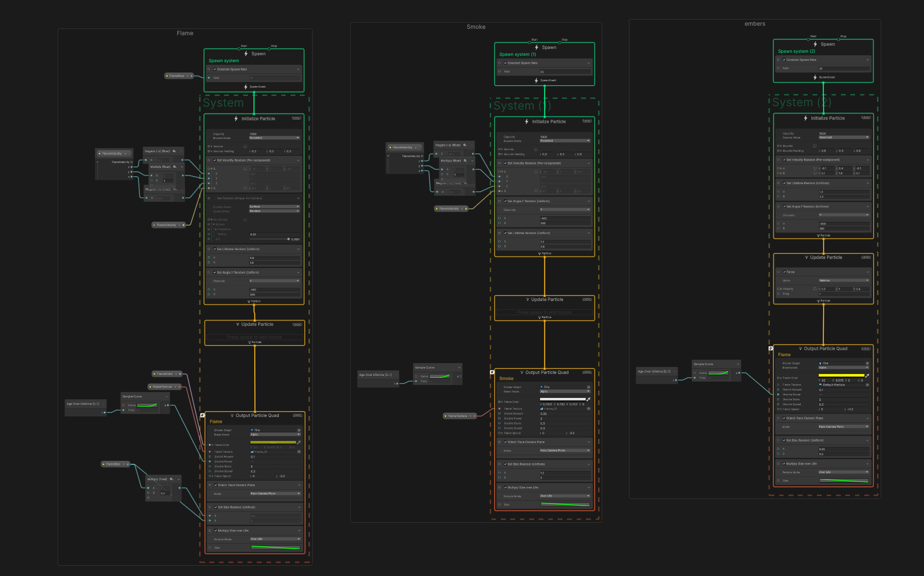Select the Smoke group title
924x576 pixels.
[x=475, y=27]
